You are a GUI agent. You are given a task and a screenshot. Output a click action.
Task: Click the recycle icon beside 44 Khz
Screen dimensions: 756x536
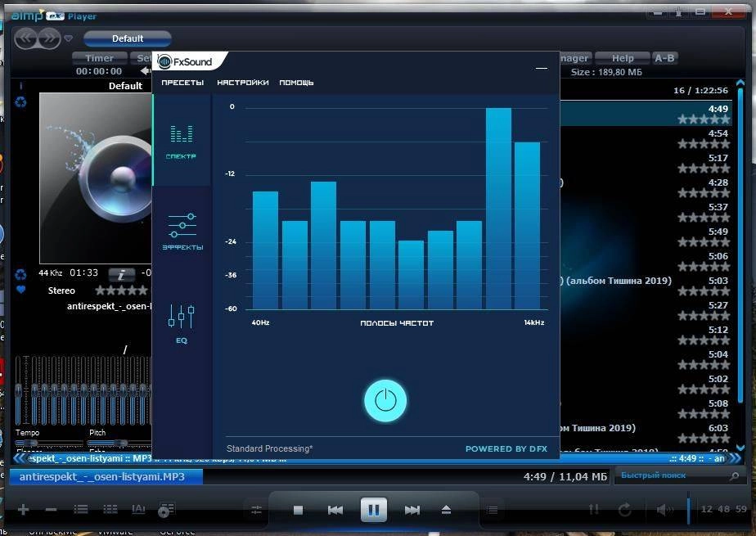(20, 274)
